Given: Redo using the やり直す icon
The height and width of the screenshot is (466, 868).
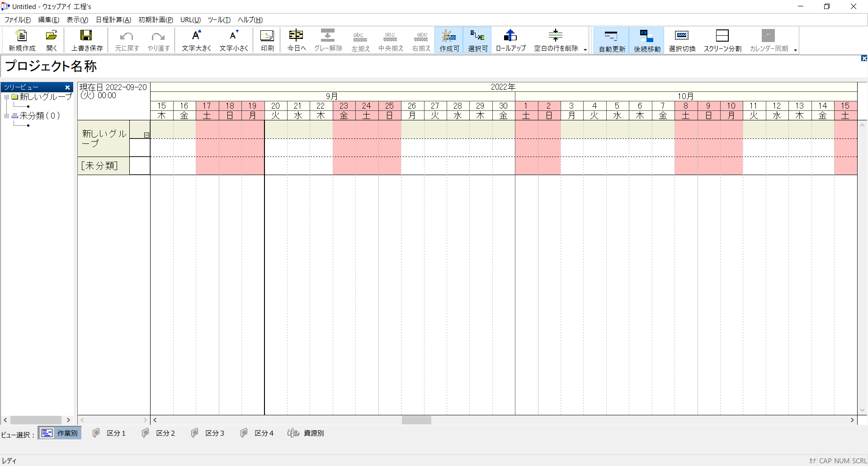Looking at the screenshot, I should click(x=159, y=40).
